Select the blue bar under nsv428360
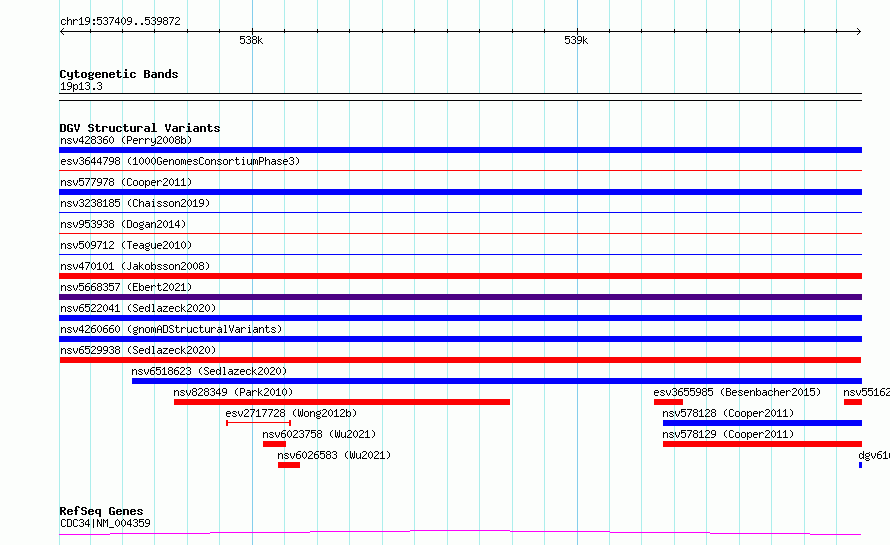Viewport: 890px width, 545px height. click(460, 150)
